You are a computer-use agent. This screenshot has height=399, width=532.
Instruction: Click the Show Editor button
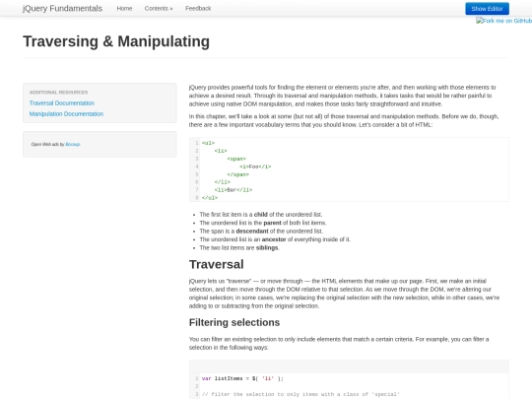(487, 9)
